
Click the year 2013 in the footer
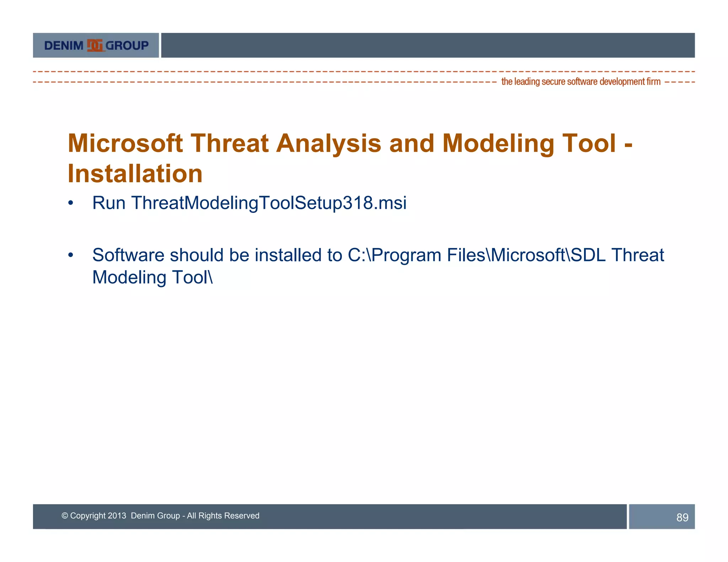pyautogui.click(x=117, y=516)
